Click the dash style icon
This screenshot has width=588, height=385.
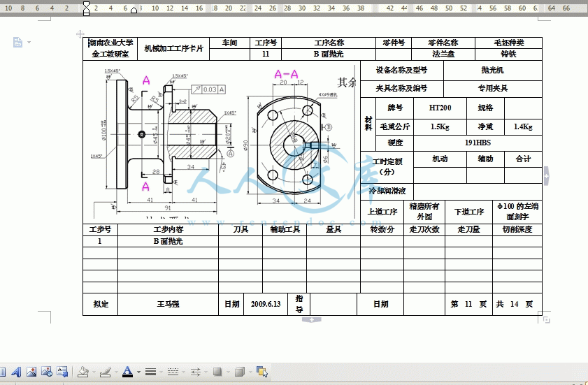(173, 372)
